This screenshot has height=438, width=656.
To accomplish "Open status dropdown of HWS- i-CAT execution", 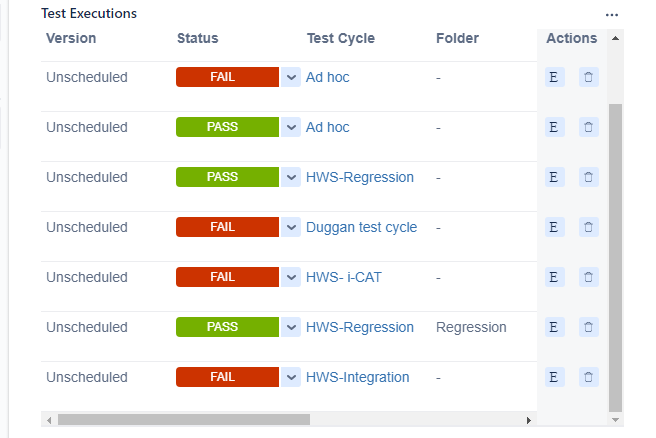I will point(291,277).
